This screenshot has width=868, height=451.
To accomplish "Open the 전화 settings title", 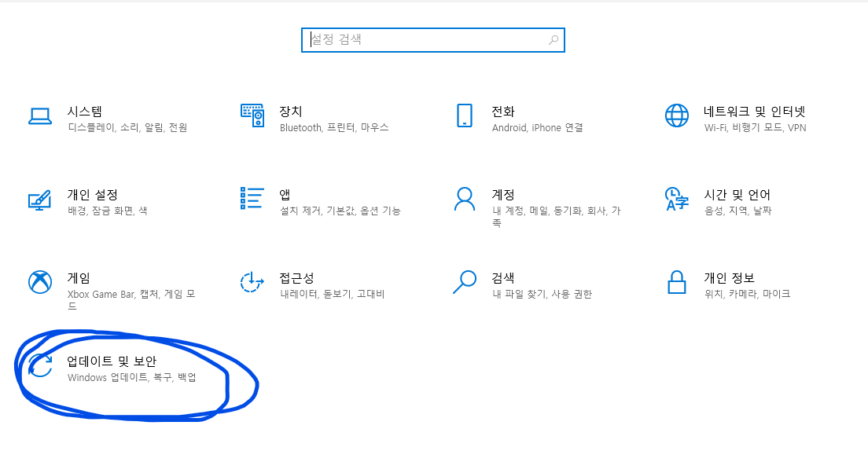I will point(503,112).
